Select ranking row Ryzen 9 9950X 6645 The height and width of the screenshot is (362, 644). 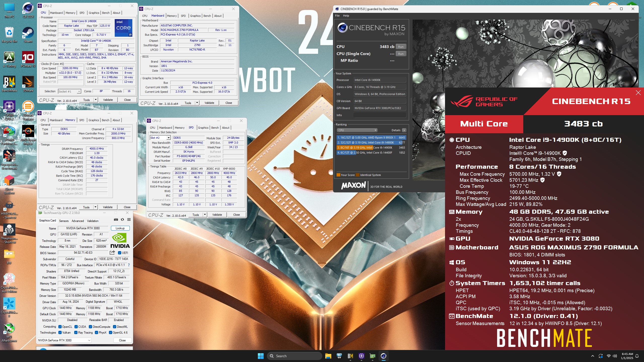(x=371, y=138)
